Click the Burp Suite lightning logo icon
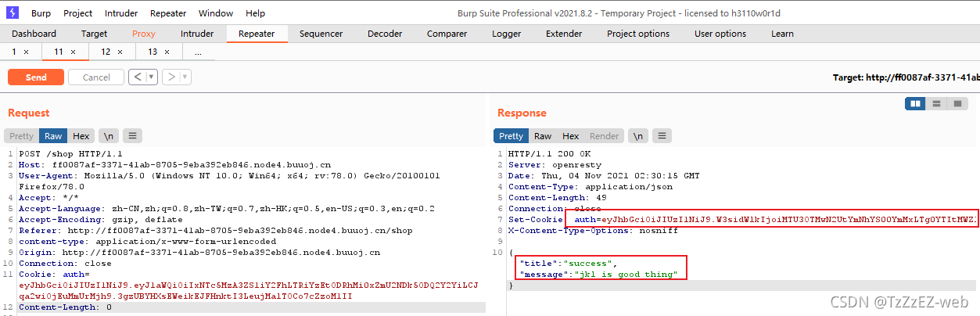This screenshot has width=980, height=316. tap(12, 13)
